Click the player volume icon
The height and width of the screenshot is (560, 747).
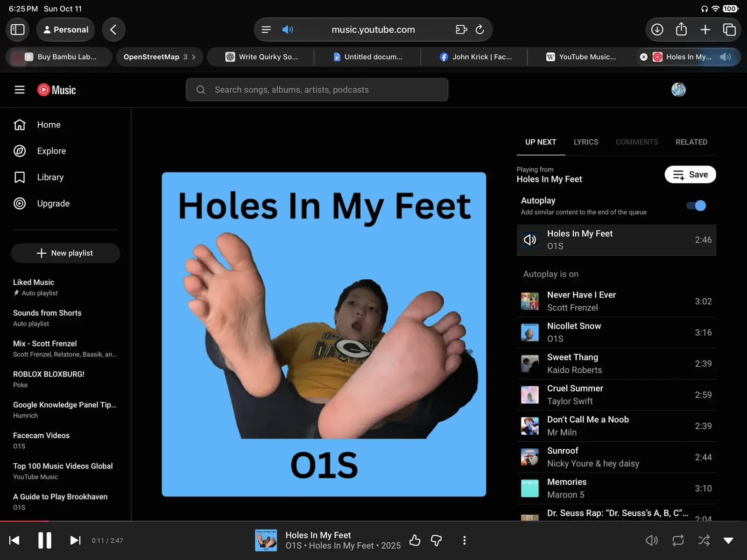pos(652,540)
